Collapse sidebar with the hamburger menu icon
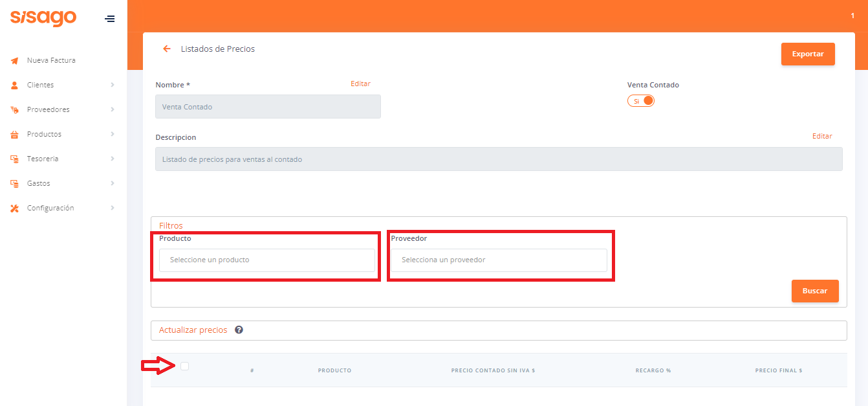 pos(110,19)
